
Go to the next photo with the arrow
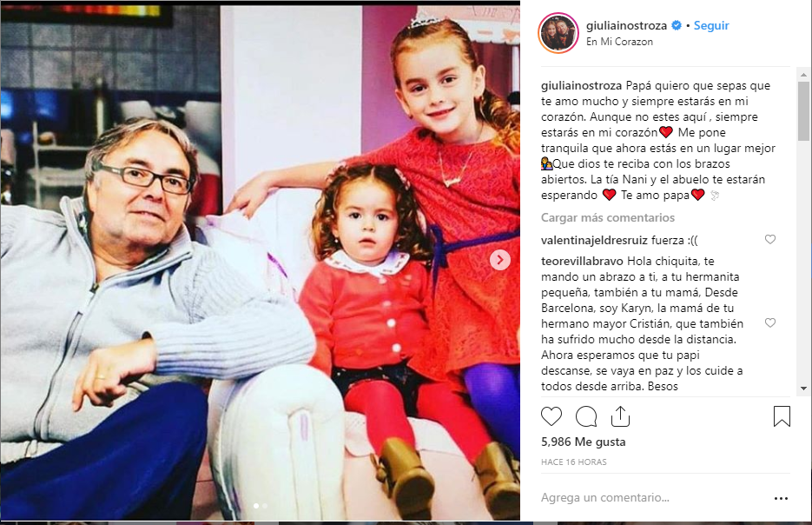(x=499, y=260)
